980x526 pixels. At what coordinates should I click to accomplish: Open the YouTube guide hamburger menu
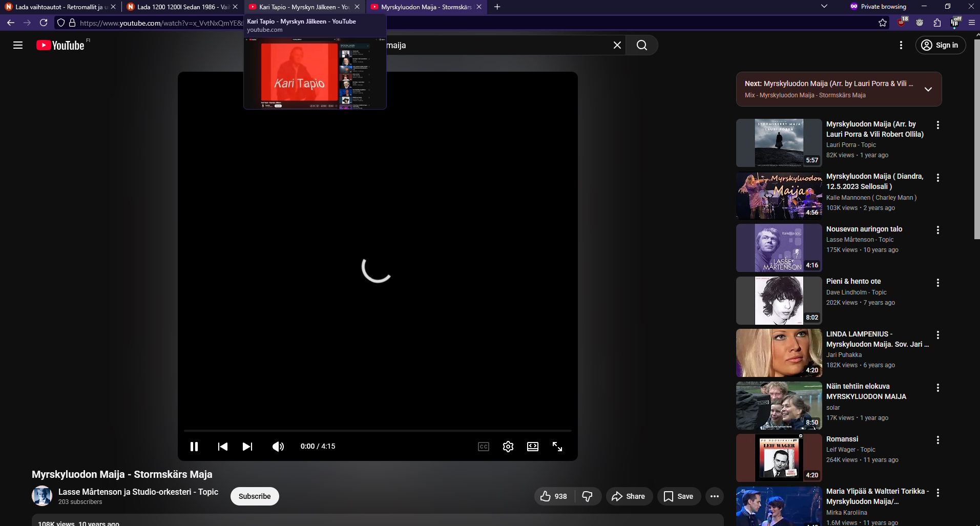pyautogui.click(x=18, y=45)
